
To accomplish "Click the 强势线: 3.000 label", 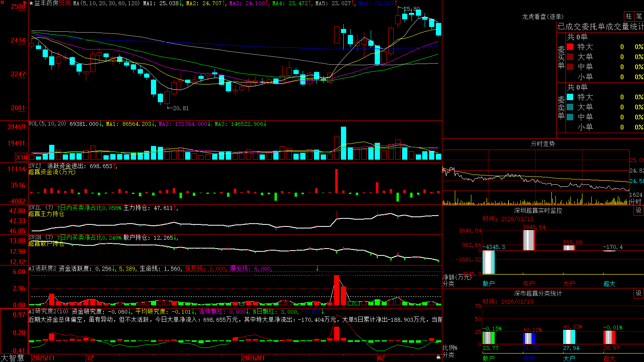I will coord(205,269).
